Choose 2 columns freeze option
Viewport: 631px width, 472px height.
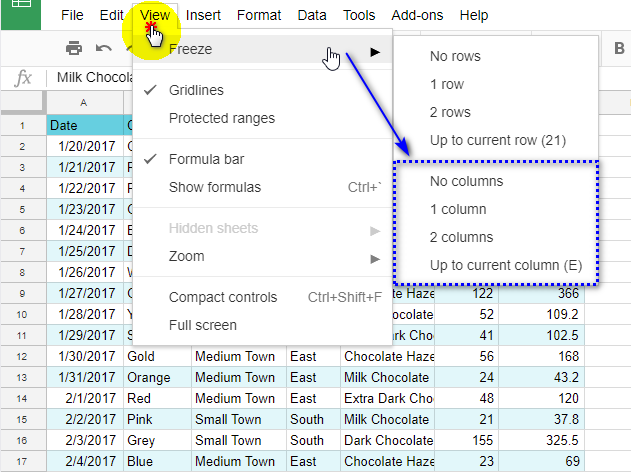point(496,237)
